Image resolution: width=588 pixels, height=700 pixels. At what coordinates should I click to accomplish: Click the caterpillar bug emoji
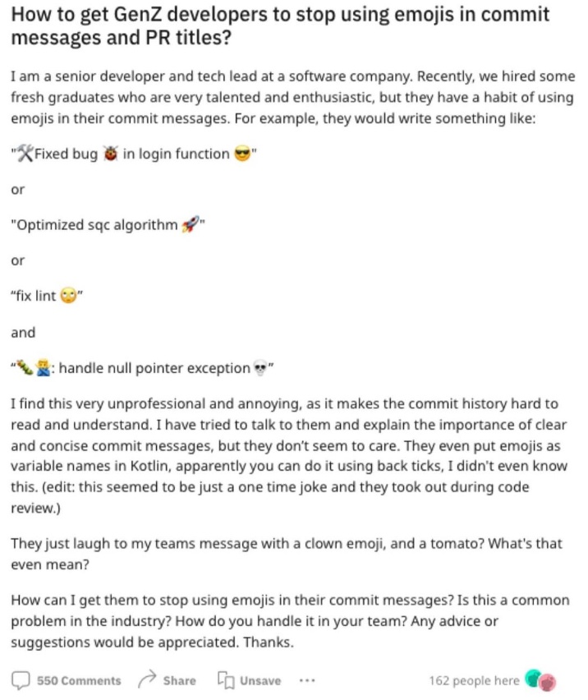pos(24,368)
